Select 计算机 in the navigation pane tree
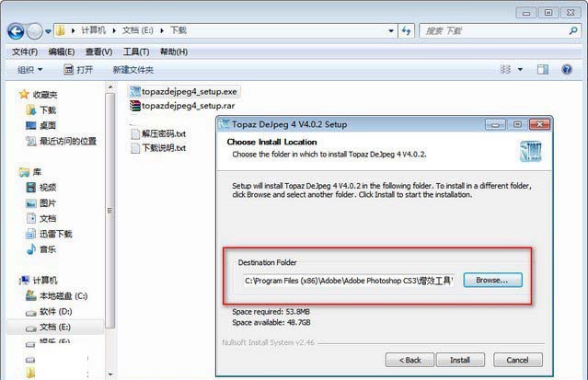Image resolution: width=588 pixels, height=380 pixels. [39, 281]
